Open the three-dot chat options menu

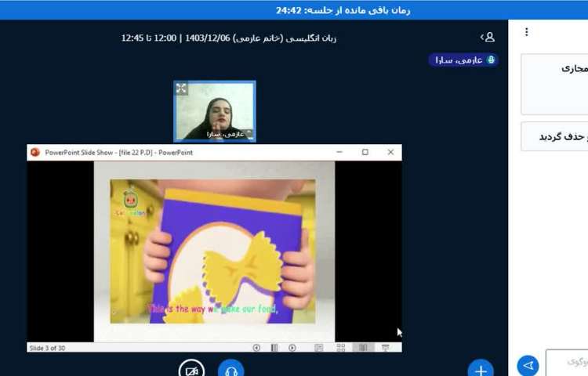(x=526, y=32)
